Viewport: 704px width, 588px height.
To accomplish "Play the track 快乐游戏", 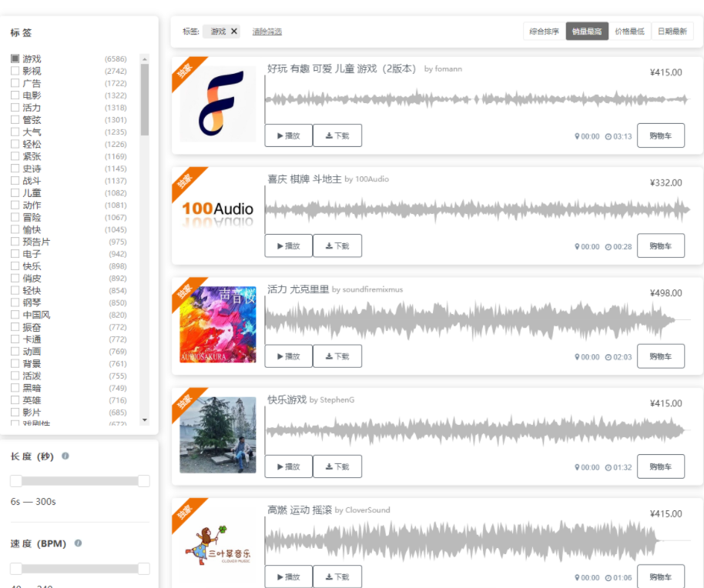I will pyautogui.click(x=288, y=466).
